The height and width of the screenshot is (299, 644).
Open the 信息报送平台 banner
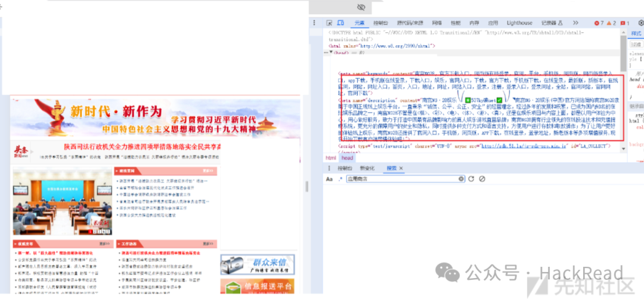[257, 286]
